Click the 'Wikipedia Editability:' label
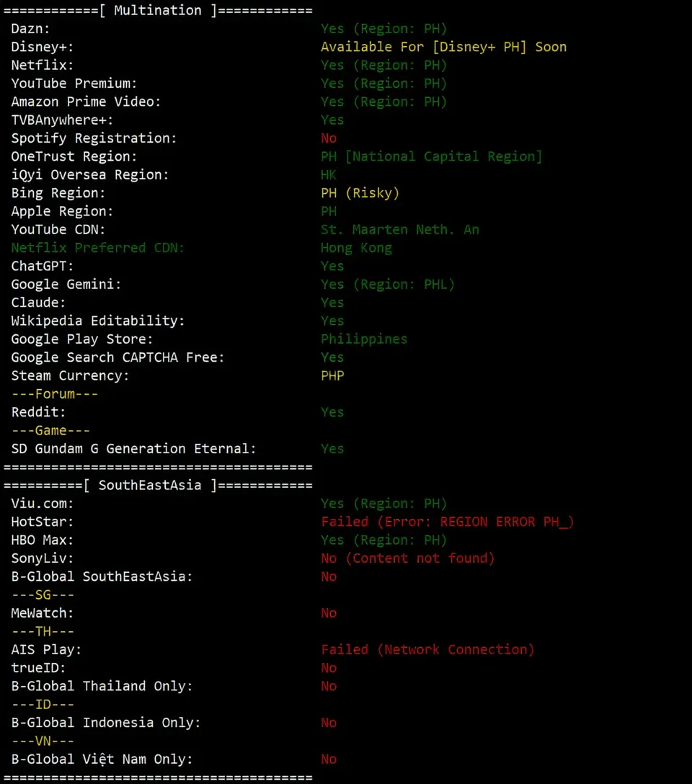Screen dimensions: 692x784 pos(97,321)
